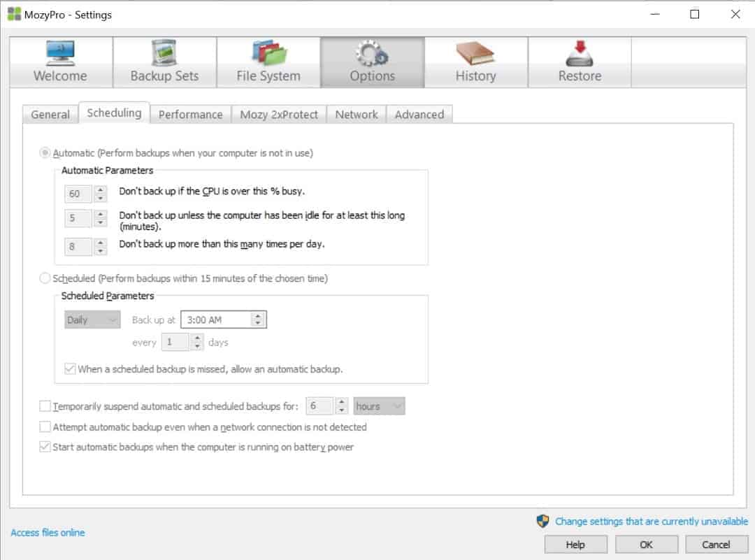Image resolution: width=755 pixels, height=560 pixels.
Task: Minimize the MozyPro Settings window
Action: pyautogui.click(x=655, y=14)
